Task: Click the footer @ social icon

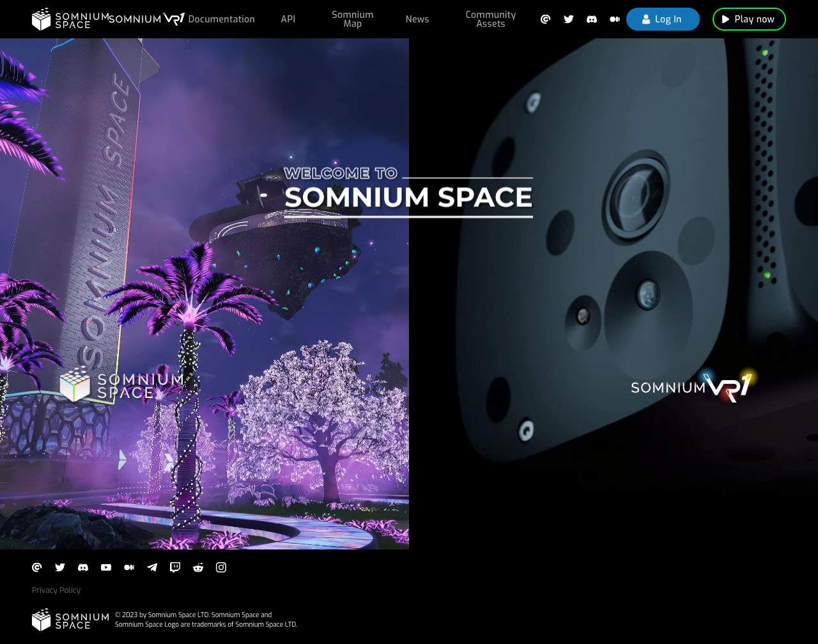Action: [x=37, y=567]
